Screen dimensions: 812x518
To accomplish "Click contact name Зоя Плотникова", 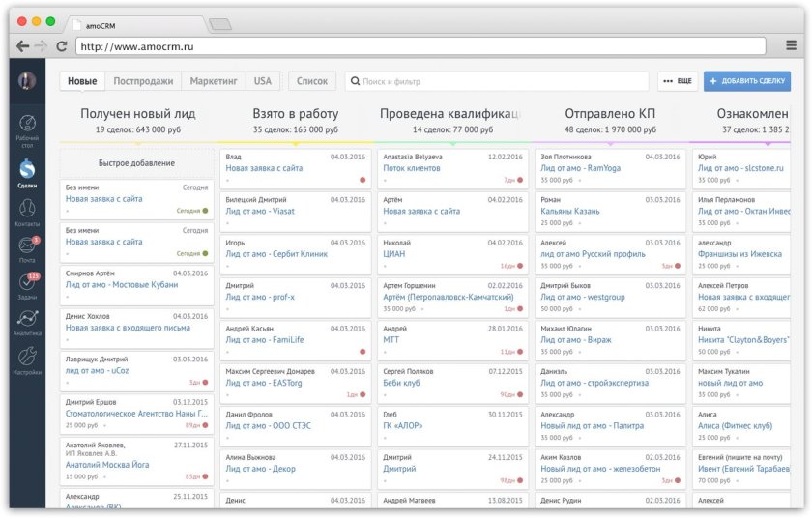I will 565,157.
